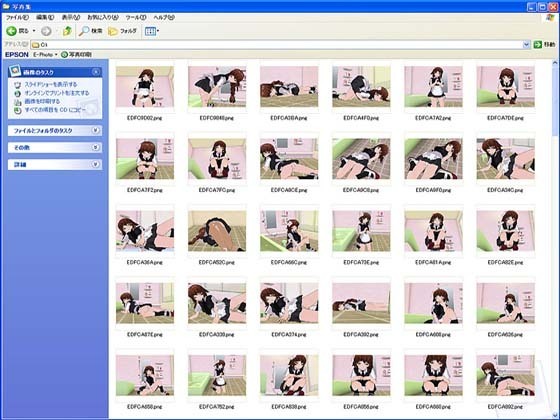Click file name EDFCA82E.png

point(505,262)
